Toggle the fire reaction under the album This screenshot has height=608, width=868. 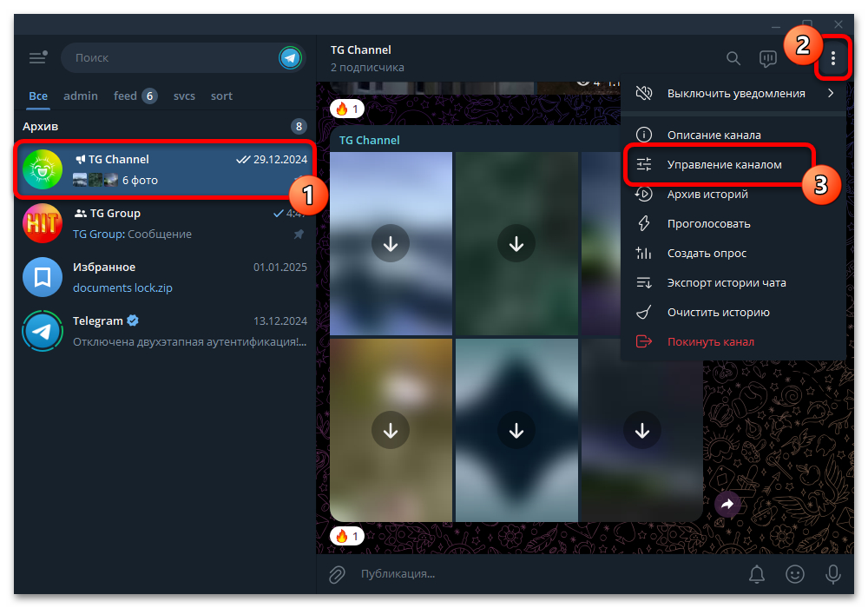click(347, 535)
